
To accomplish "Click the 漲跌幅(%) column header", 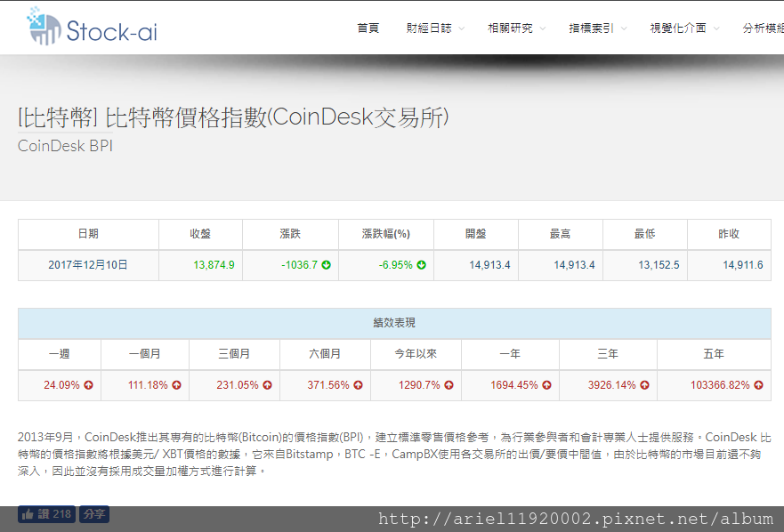I will point(386,234).
